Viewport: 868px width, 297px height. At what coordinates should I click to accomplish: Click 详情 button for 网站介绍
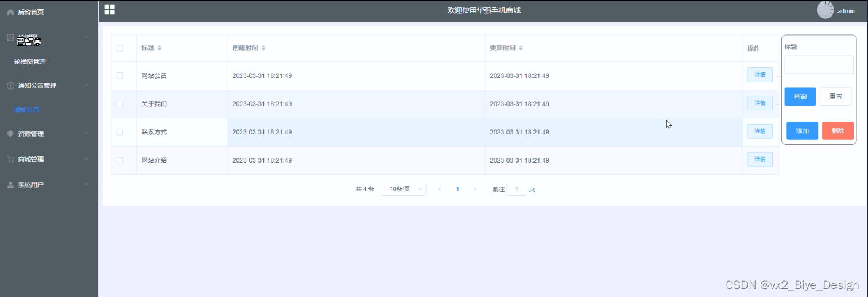[x=760, y=160]
